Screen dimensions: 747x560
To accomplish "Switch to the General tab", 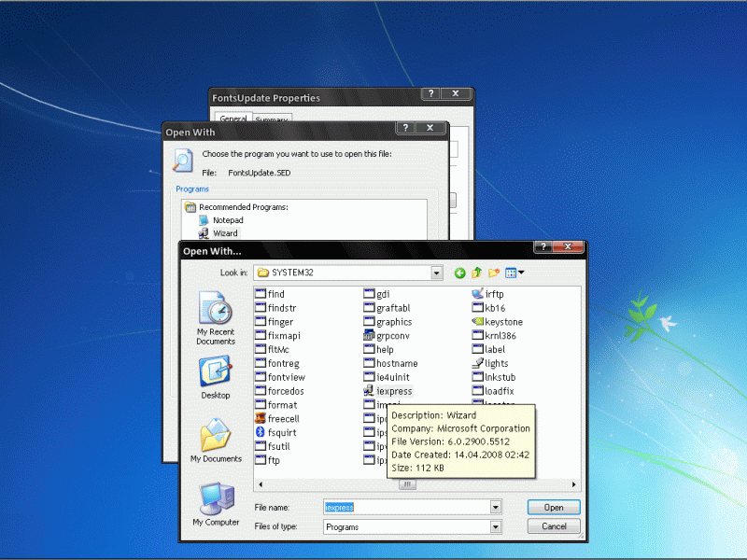I will 233,119.
